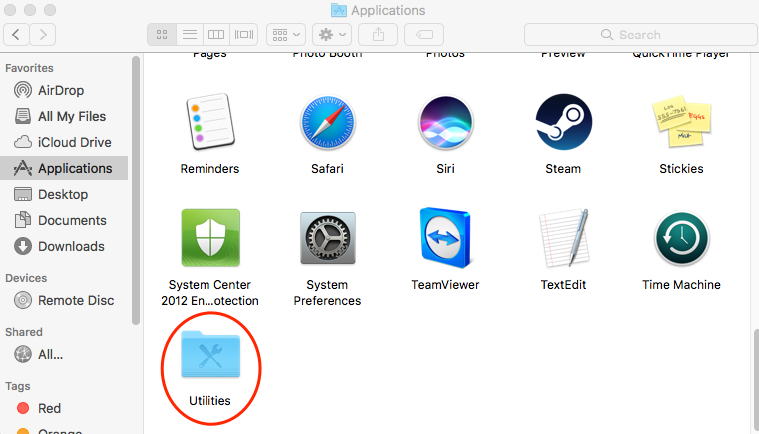759x434 pixels.
Task: Select the Red tag in the sidebar
Action: tap(64, 408)
